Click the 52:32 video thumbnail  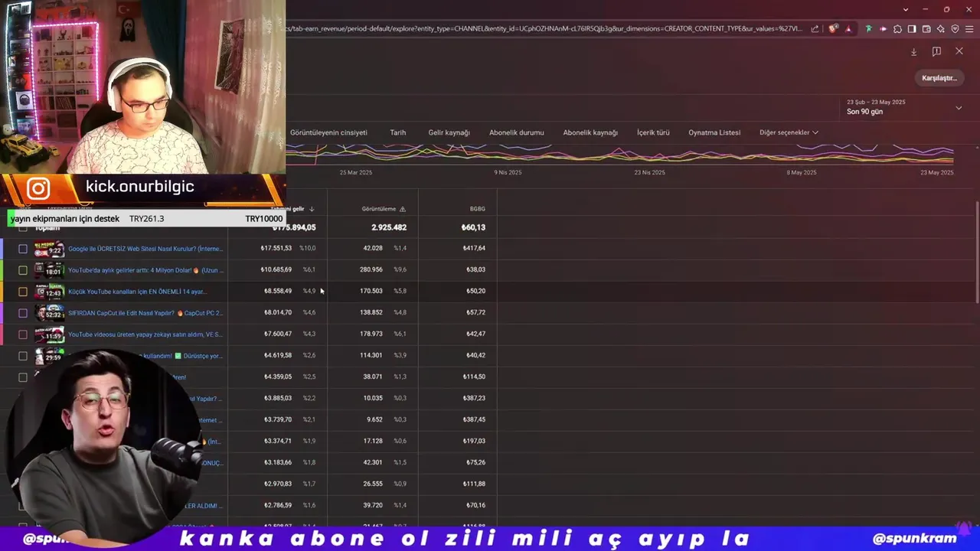(49, 313)
